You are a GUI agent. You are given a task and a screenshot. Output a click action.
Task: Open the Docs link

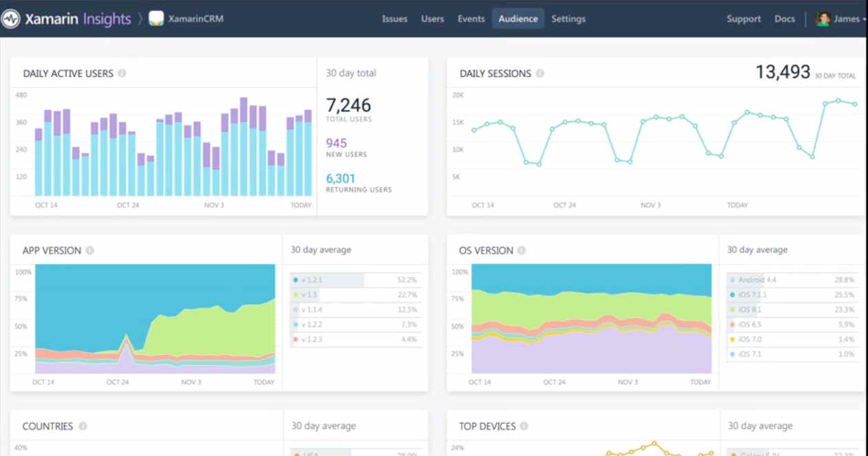[784, 19]
